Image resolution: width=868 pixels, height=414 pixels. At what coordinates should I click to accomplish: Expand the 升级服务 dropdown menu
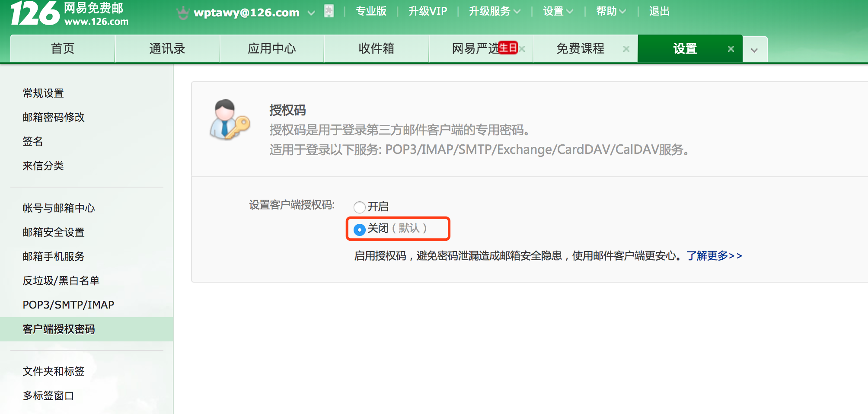coord(494,11)
